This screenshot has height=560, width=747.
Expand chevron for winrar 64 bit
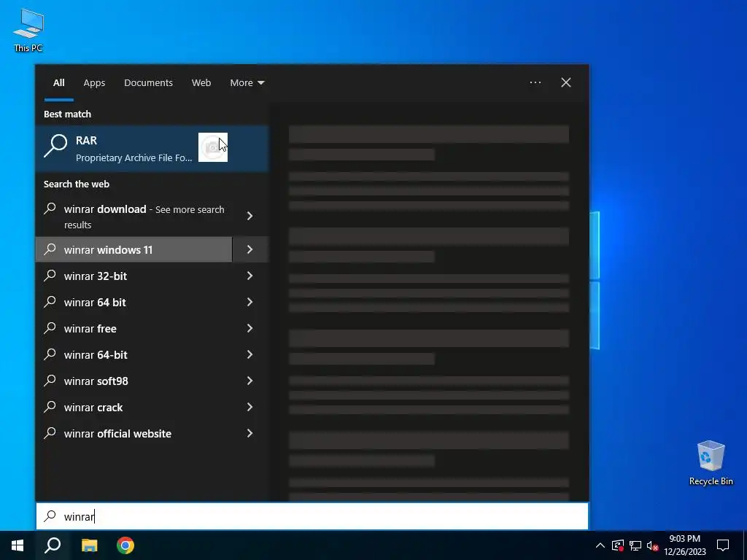pos(250,302)
